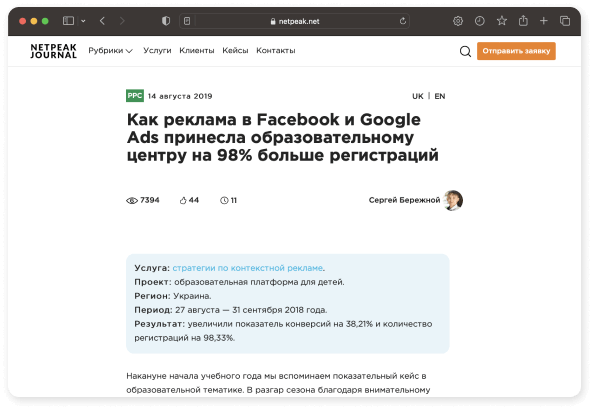Open the gear extension icon in toolbar
The height and width of the screenshot is (410, 593).
tap(458, 21)
